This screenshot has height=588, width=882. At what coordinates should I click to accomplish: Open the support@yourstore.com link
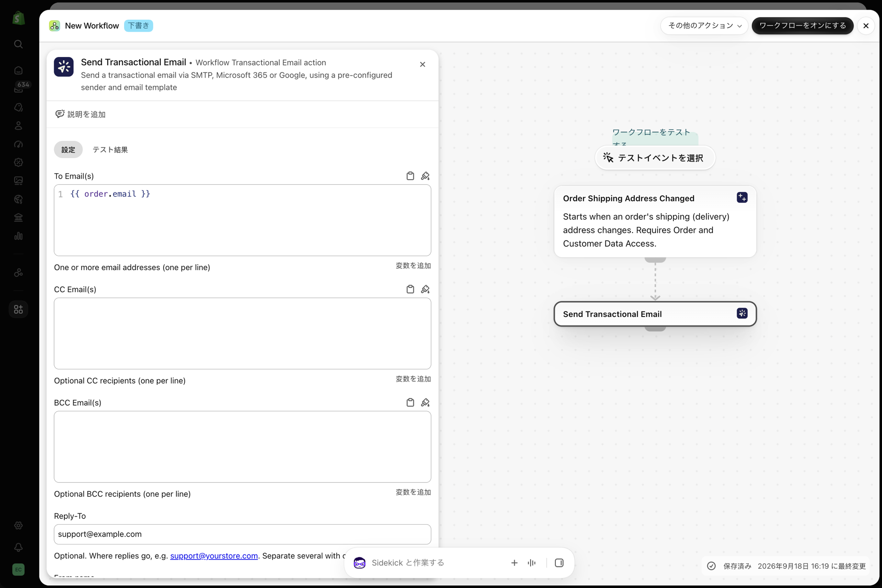[x=214, y=556]
